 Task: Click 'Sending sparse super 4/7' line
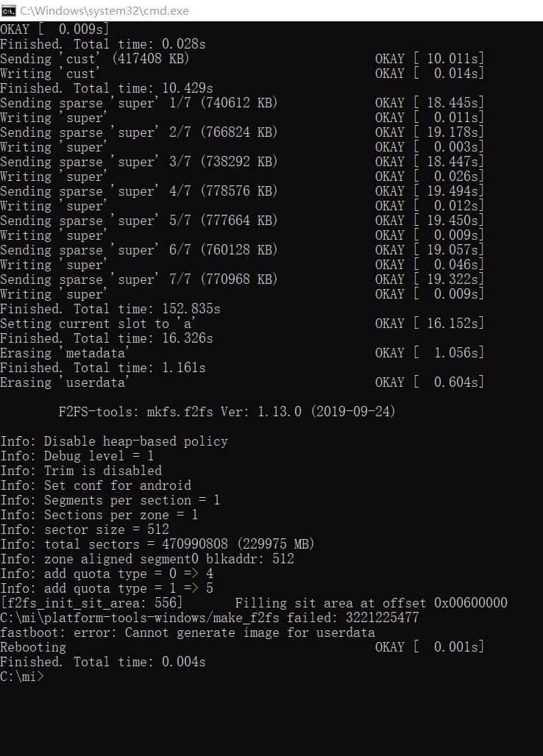coord(241,191)
